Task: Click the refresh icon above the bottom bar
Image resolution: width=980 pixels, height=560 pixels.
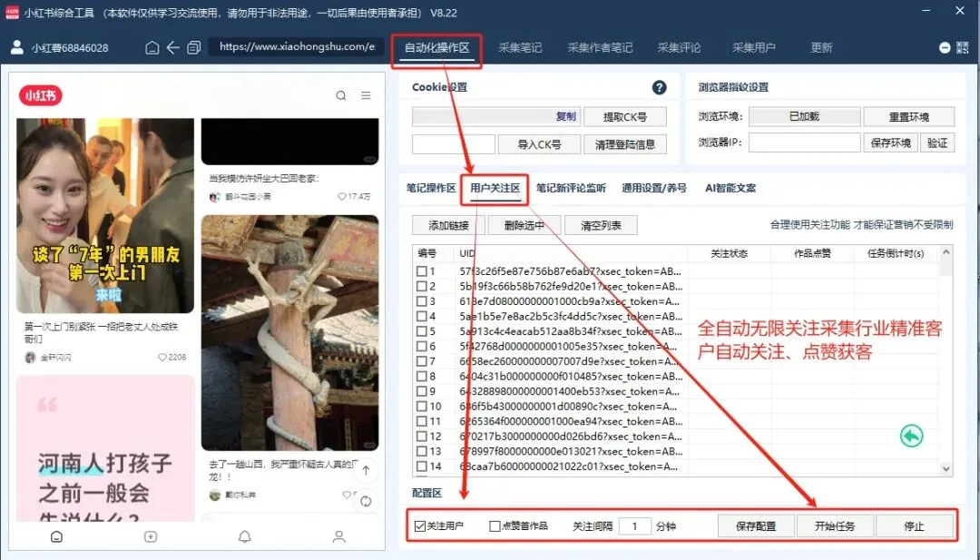Action: coord(366,500)
